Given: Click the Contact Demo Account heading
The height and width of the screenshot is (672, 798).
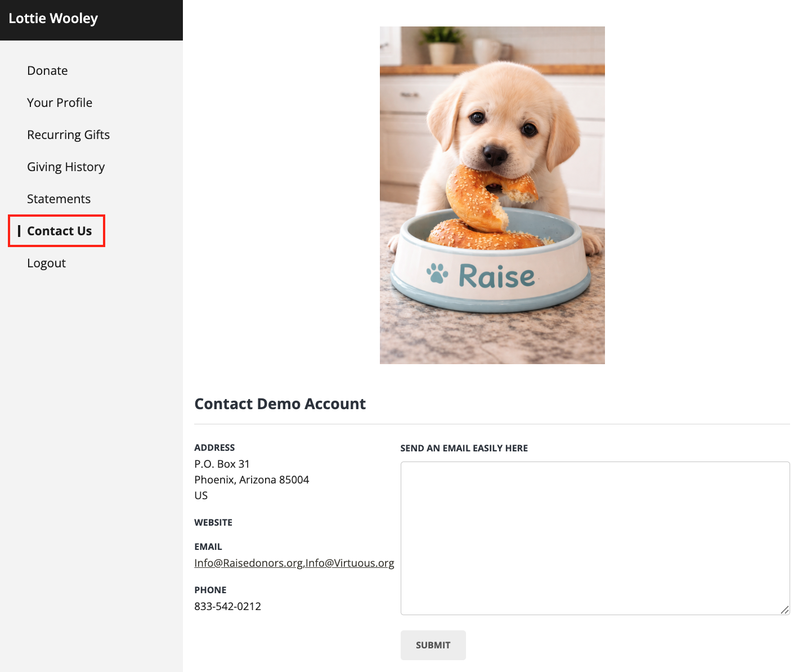Looking at the screenshot, I should (x=280, y=404).
